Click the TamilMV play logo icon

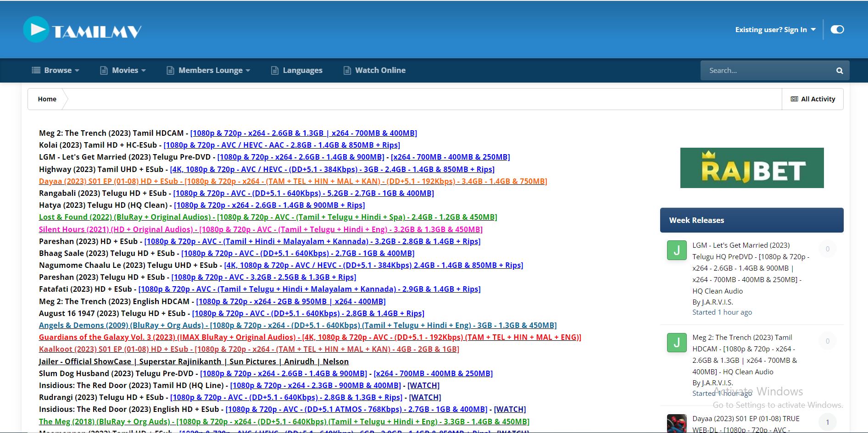[x=36, y=29]
